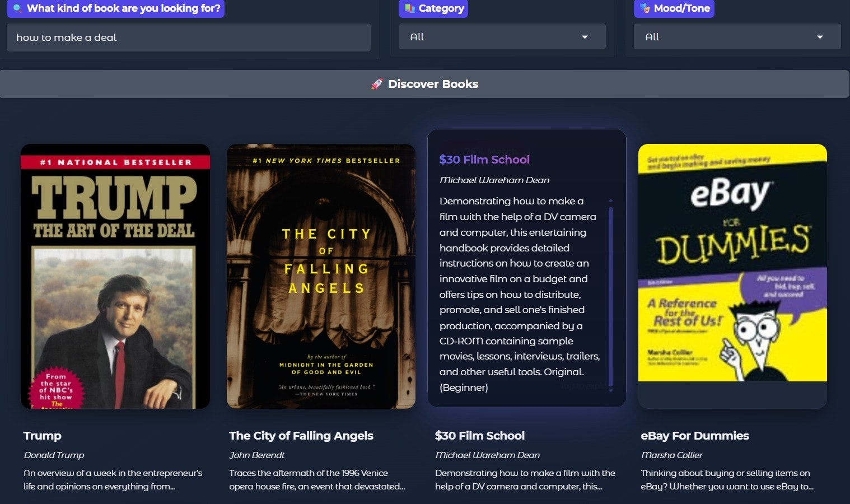Focus the search field containing 'how to make a deal'
Screen dimensions: 850x504
coord(189,38)
